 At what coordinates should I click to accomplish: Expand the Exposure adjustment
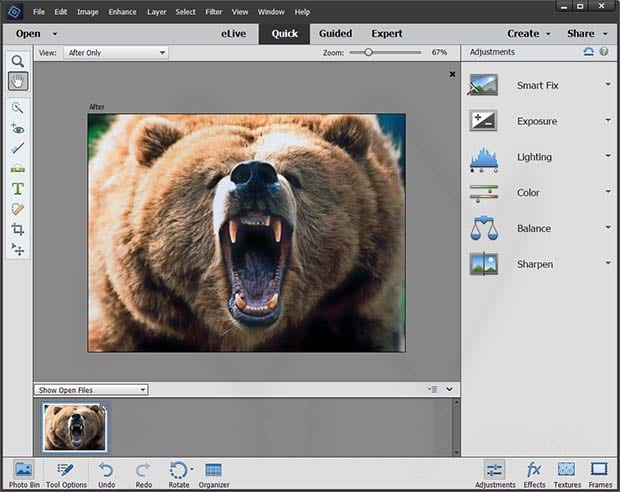[x=608, y=120]
